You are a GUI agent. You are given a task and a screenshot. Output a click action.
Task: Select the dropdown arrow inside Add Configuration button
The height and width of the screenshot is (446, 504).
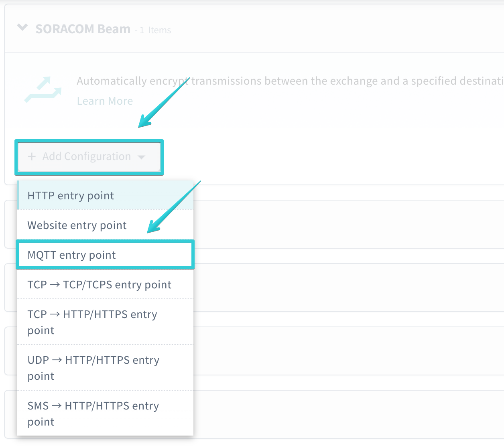click(141, 157)
